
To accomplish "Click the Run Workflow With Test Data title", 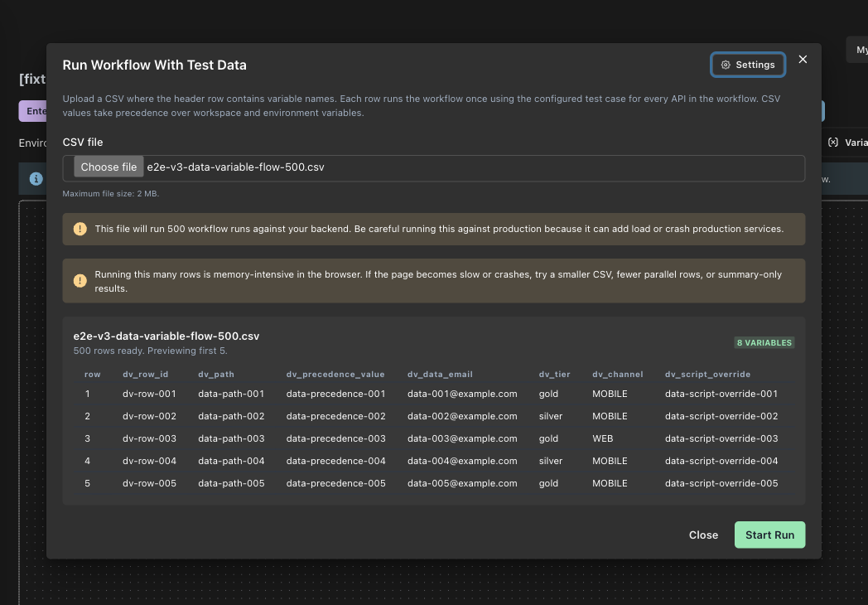I will (154, 65).
